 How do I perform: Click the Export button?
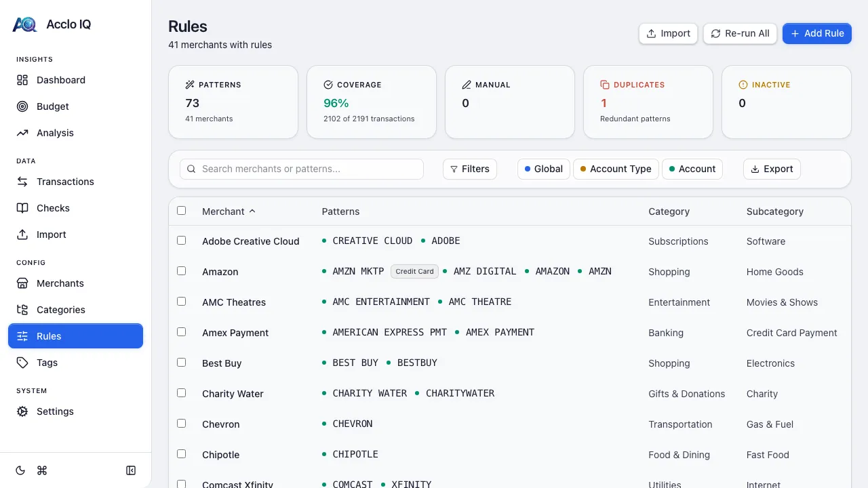[x=772, y=169]
